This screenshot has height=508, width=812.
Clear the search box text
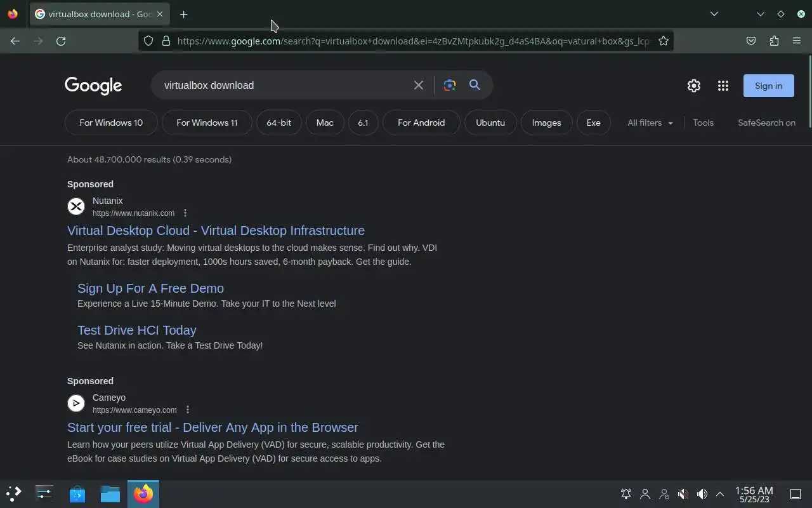[x=418, y=85]
